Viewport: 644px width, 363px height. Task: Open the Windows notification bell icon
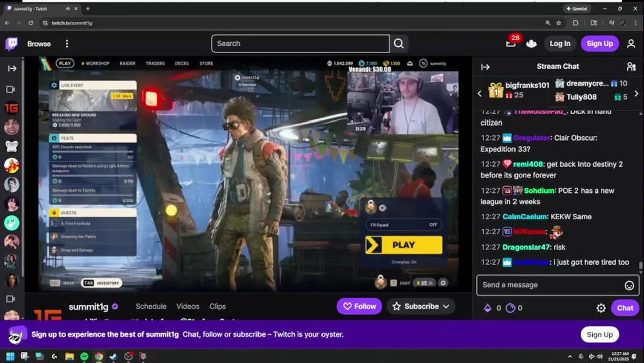click(634, 357)
